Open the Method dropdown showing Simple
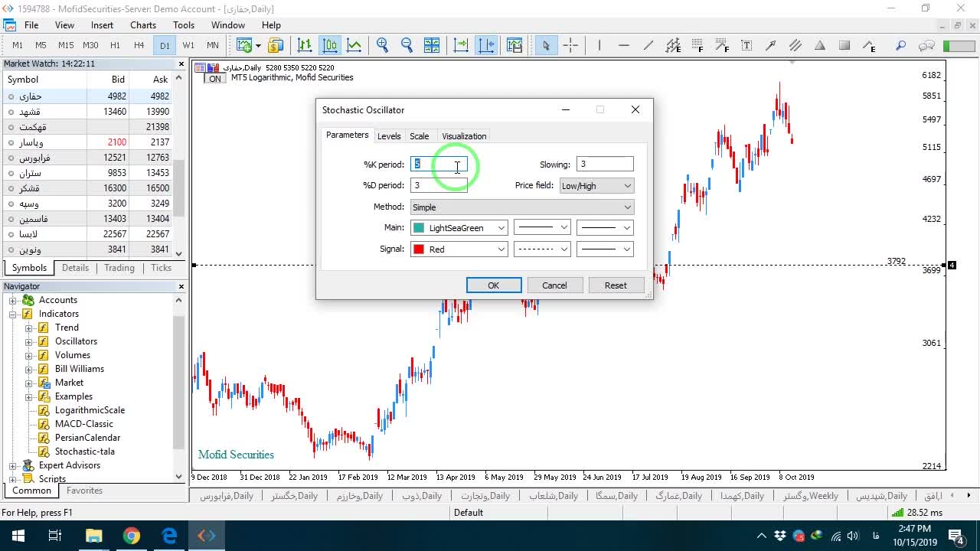This screenshot has width=980, height=551. click(x=522, y=207)
